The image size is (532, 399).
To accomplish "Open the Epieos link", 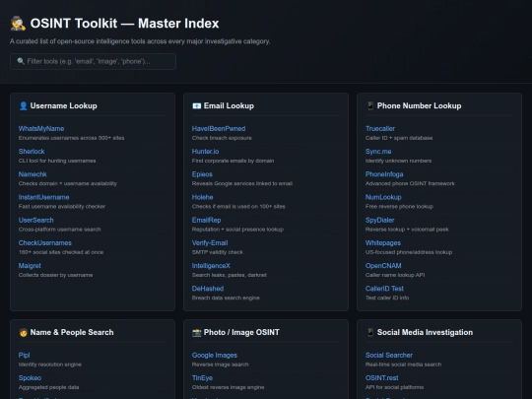I will pyautogui.click(x=202, y=174).
